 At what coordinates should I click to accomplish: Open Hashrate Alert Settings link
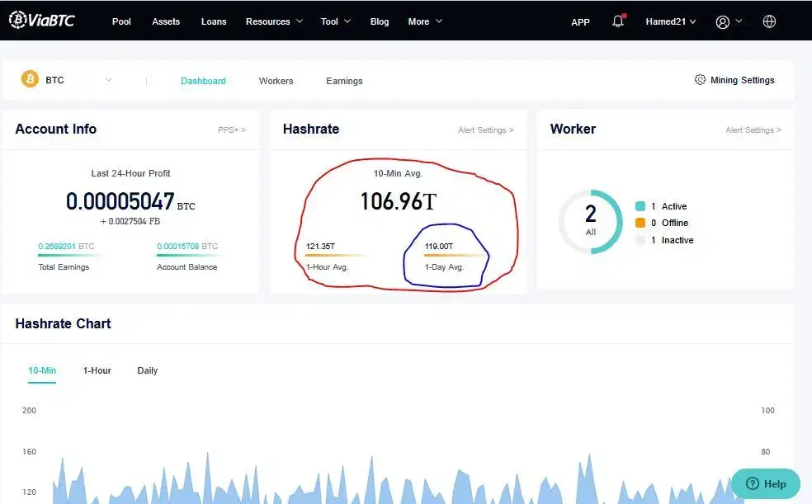[485, 130]
